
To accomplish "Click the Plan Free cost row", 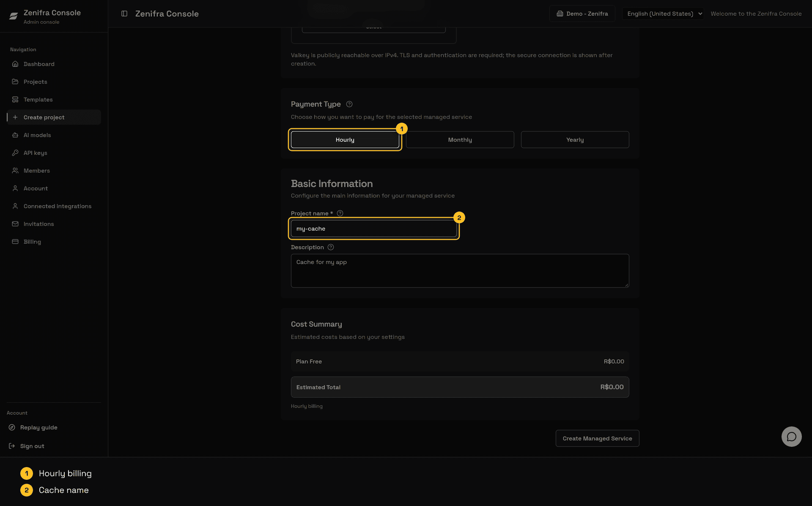I will [x=460, y=361].
